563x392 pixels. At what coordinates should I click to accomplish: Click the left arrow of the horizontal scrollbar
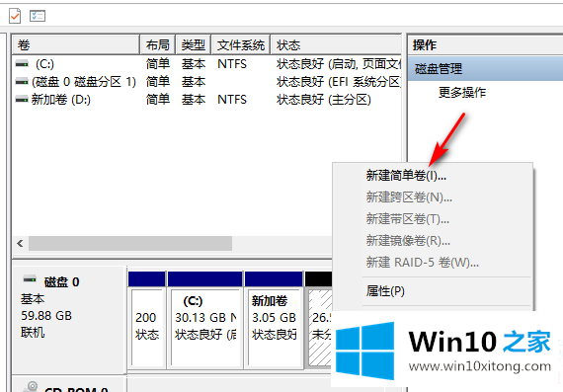pyautogui.click(x=20, y=243)
